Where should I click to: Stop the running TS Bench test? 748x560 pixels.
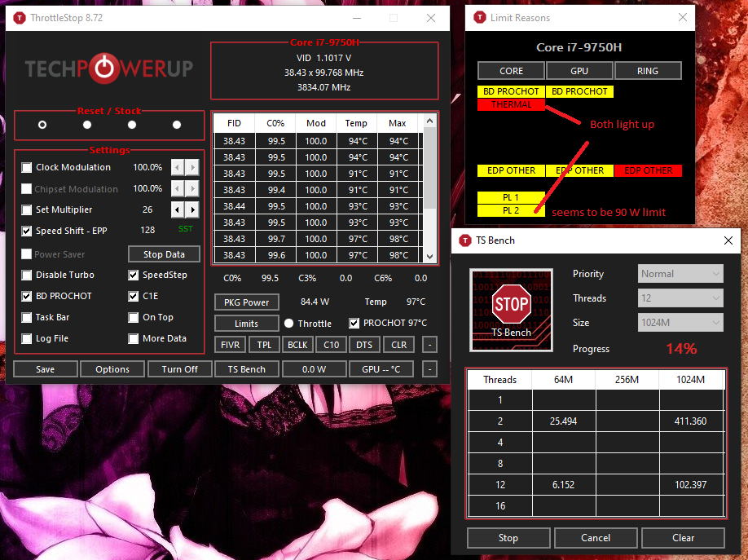(508, 538)
